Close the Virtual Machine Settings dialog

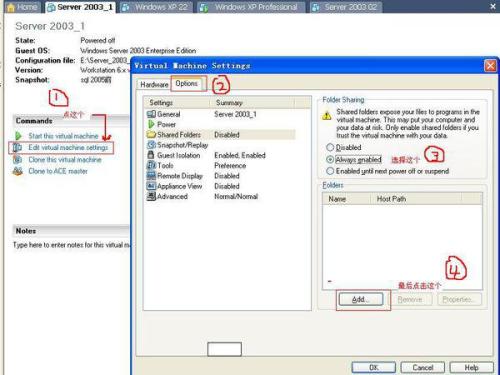tap(490, 66)
